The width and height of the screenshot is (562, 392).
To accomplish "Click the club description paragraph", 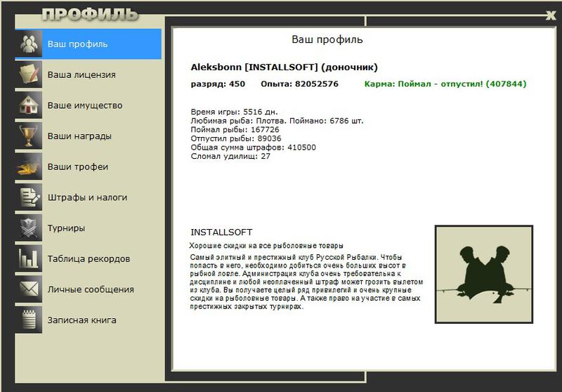I will 306,282.
